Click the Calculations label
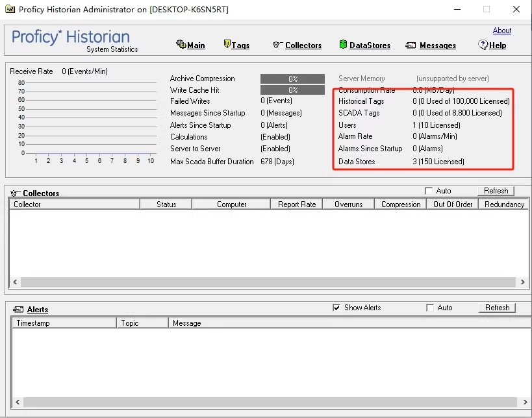The image size is (532, 418). (x=188, y=137)
